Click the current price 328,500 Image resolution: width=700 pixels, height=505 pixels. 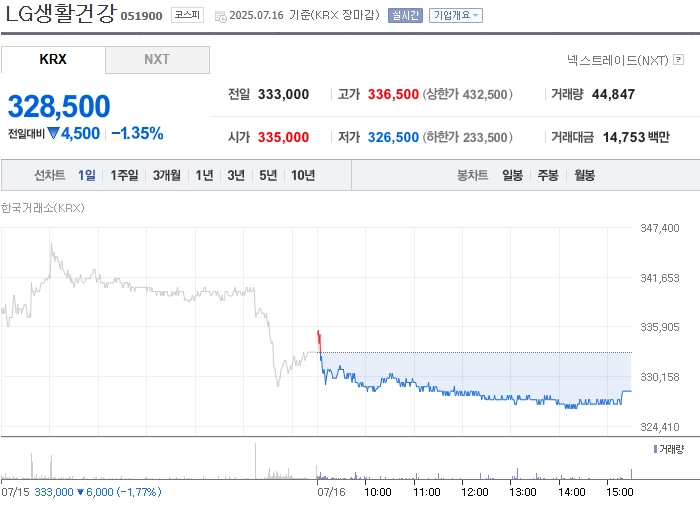[x=59, y=106]
